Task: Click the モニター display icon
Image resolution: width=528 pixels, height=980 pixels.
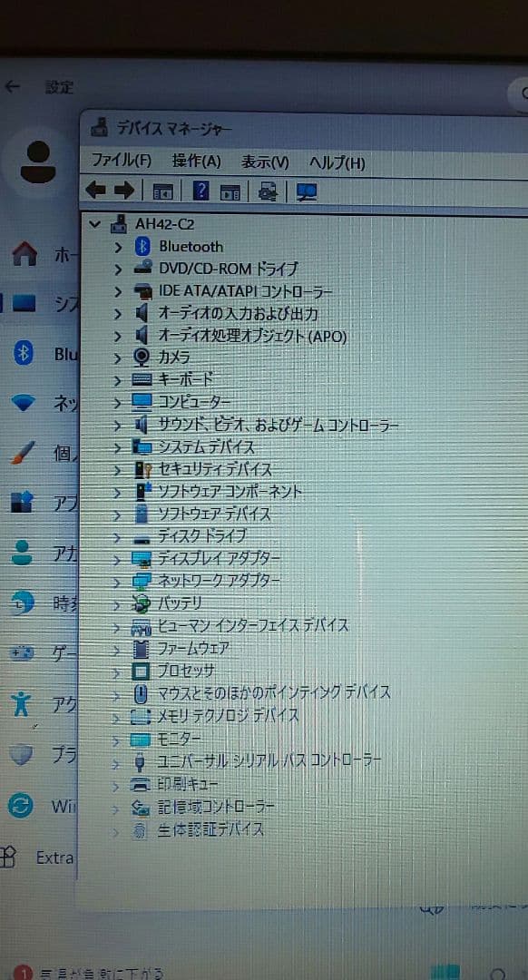Action: 141,740
